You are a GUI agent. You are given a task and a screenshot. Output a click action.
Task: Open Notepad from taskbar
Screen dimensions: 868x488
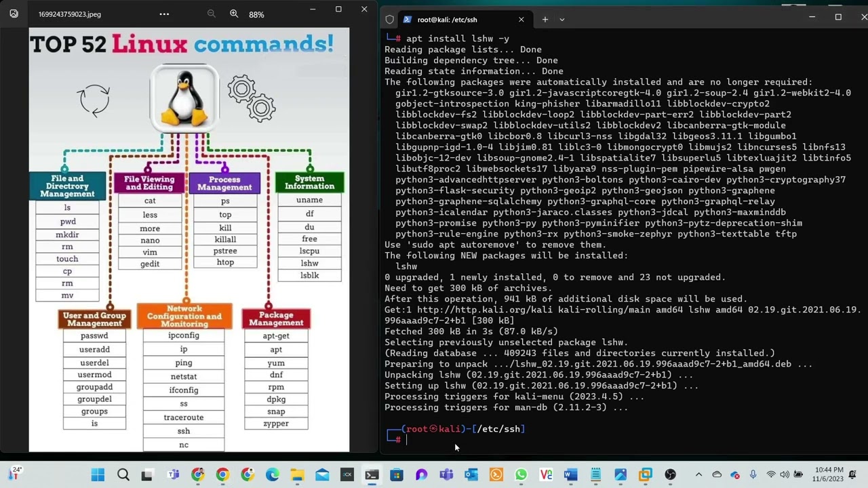[x=595, y=474]
